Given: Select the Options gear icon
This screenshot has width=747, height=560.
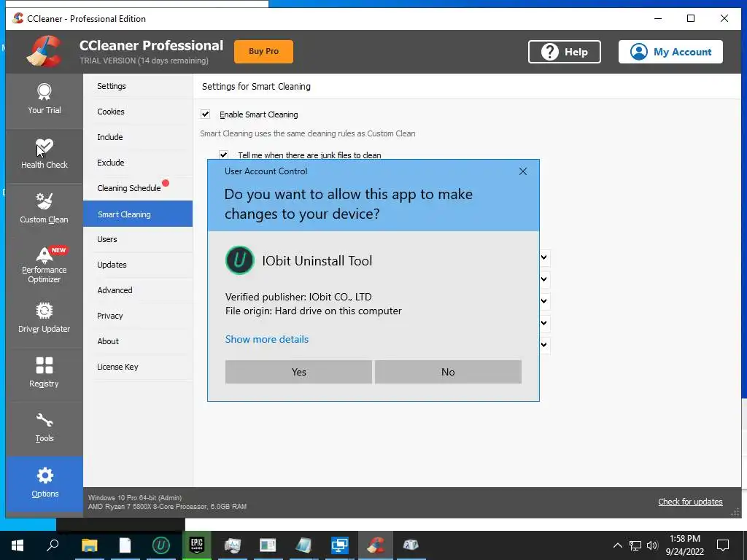Looking at the screenshot, I should (x=44, y=475).
